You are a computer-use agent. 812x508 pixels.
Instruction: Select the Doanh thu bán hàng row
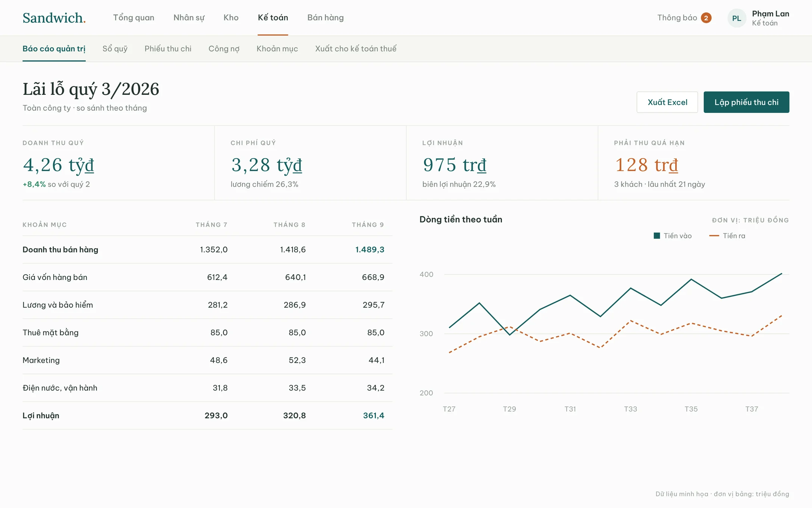coord(208,249)
